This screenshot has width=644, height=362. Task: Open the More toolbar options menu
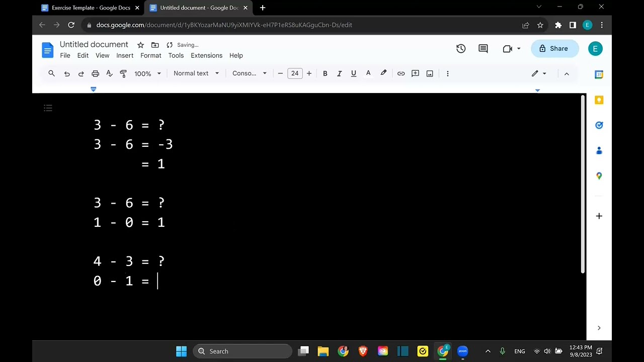pyautogui.click(x=448, y=73)
